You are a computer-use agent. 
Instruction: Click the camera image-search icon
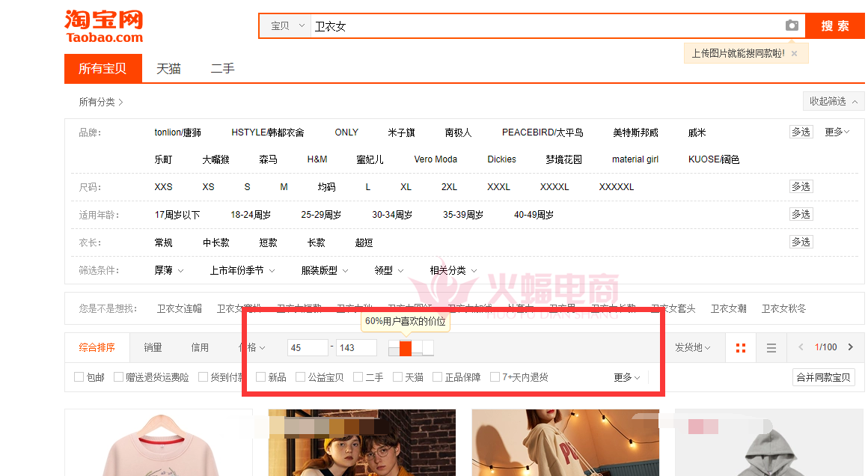[x=792, y=25]
